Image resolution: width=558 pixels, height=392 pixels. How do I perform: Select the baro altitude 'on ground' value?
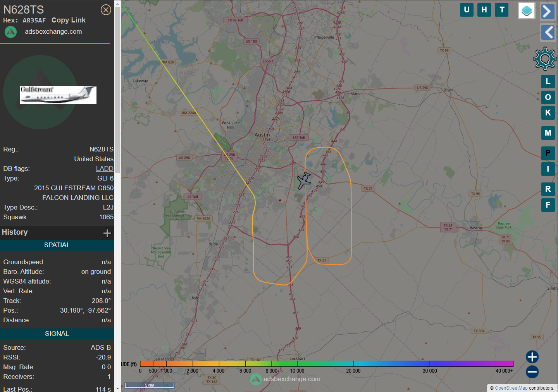[96, 272]
